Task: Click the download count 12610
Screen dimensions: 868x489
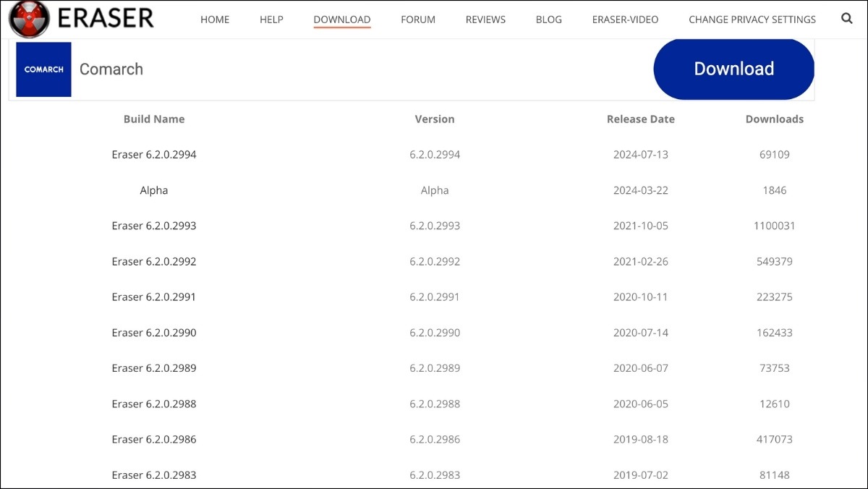Action: [775, 404]
